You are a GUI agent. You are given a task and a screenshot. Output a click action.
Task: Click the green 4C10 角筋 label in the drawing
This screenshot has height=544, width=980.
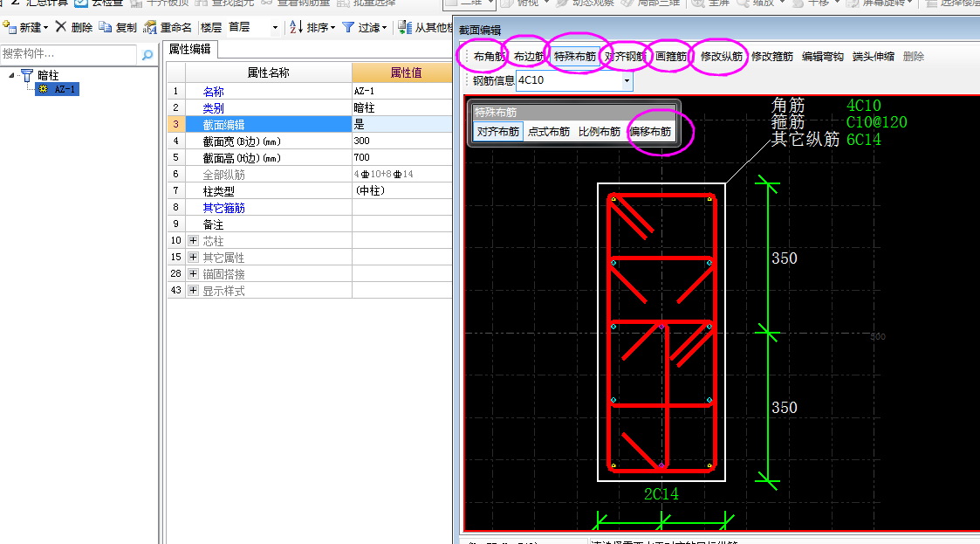click(x=864, y=106)
